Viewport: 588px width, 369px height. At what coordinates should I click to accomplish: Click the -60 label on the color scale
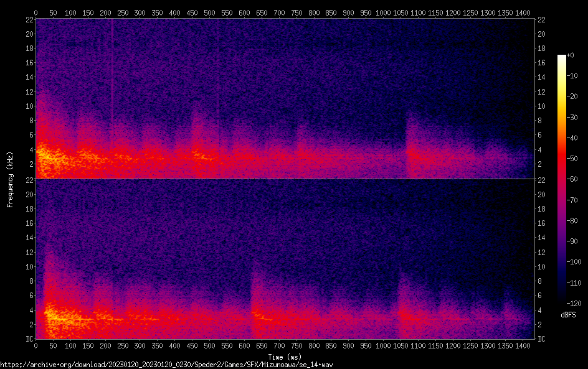[x=572, y=180]
